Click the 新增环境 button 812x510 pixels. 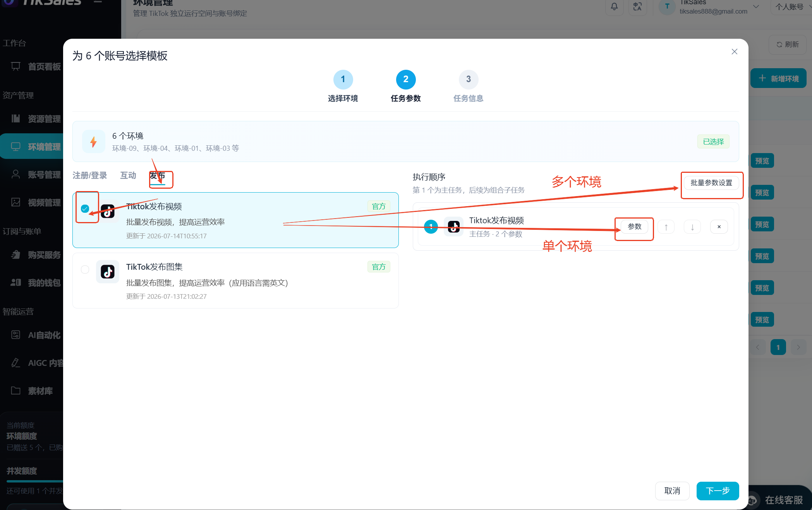pyautogui.click(x=778, y=78)
